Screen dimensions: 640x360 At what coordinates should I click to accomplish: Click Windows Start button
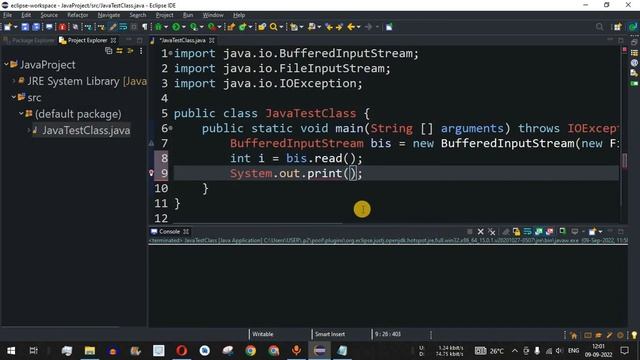(x=11, y=351)
